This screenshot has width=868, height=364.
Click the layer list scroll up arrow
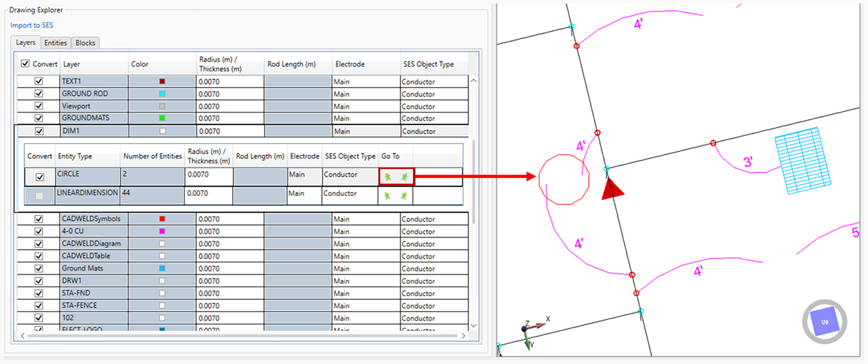(x=473, y=81)
